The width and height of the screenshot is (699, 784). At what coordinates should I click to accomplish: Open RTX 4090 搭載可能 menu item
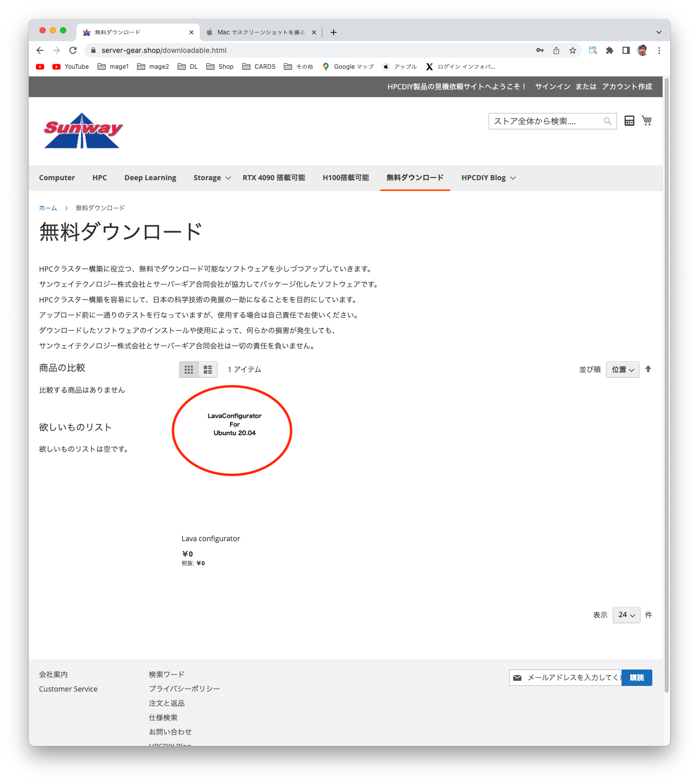(x=274, y=178)
